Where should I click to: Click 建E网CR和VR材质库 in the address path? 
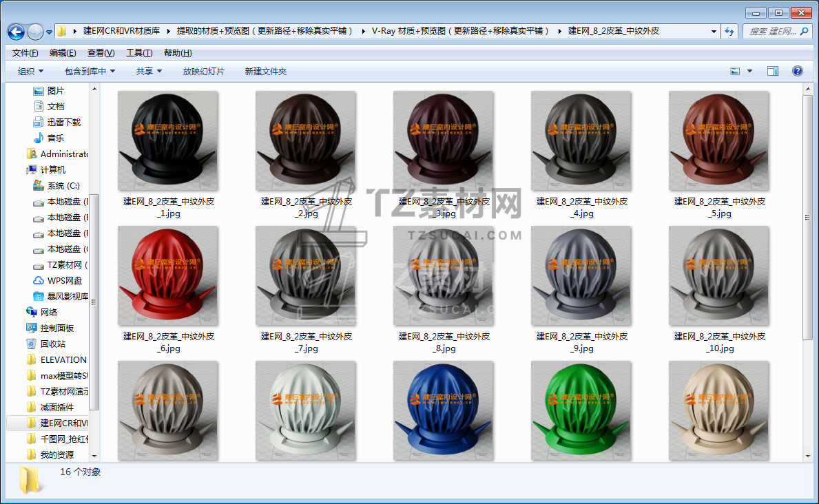pos(121,31)
